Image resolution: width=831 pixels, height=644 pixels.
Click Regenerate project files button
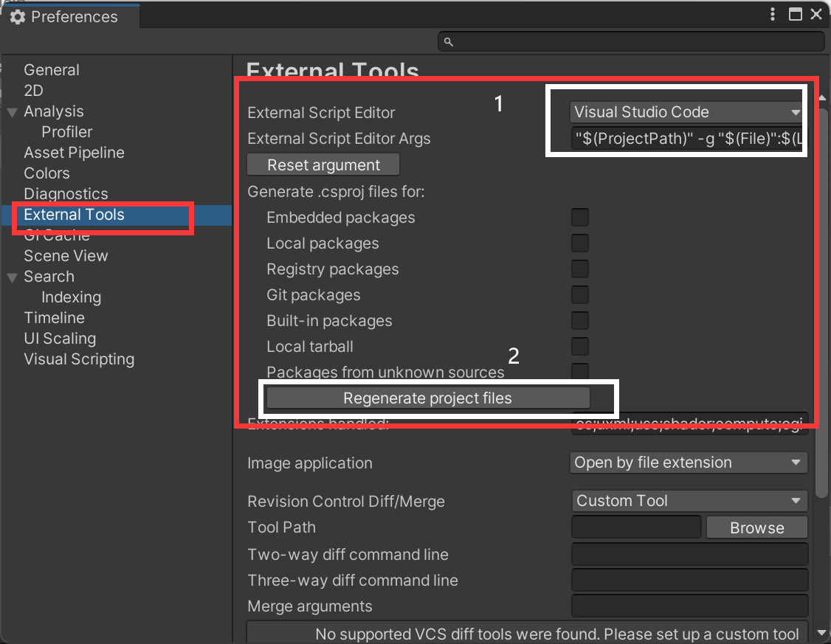[428, 398]
